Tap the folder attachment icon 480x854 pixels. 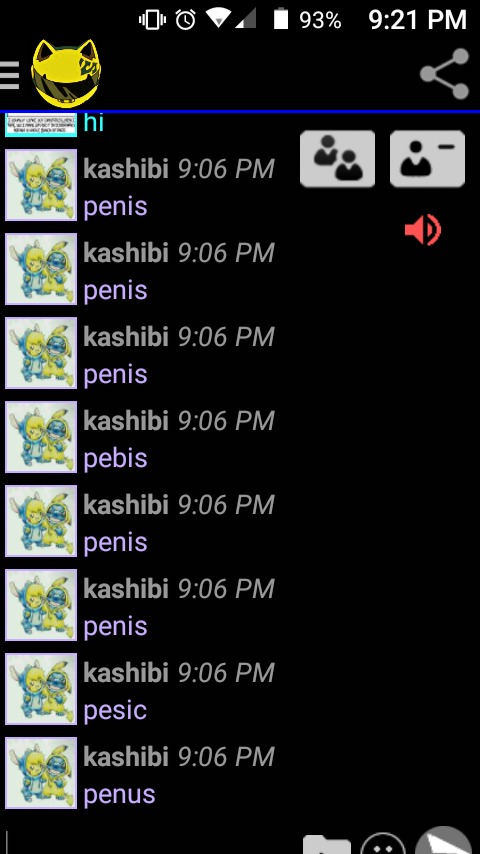click(327, 844)
